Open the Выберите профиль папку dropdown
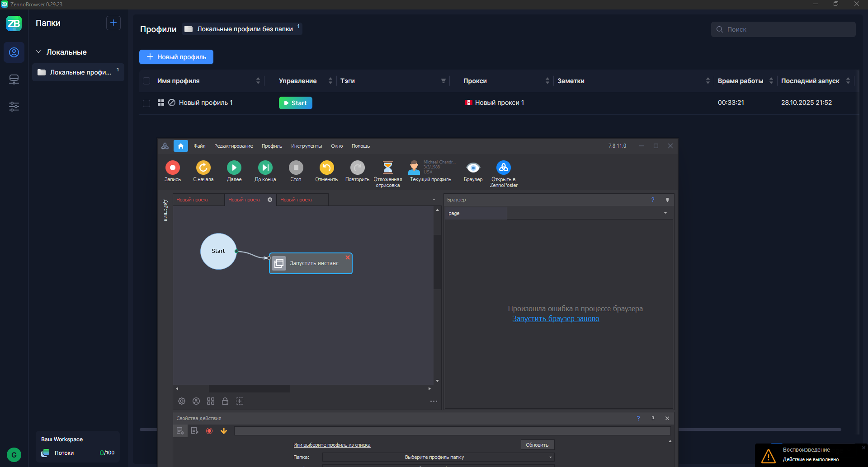This screenshot has width=868, height=467. tap(438, 457)
